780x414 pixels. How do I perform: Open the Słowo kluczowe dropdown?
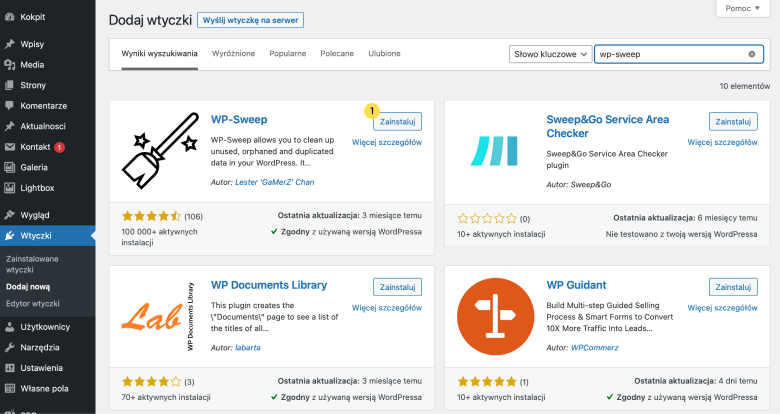pyautogui.click(x=549, y=54)
